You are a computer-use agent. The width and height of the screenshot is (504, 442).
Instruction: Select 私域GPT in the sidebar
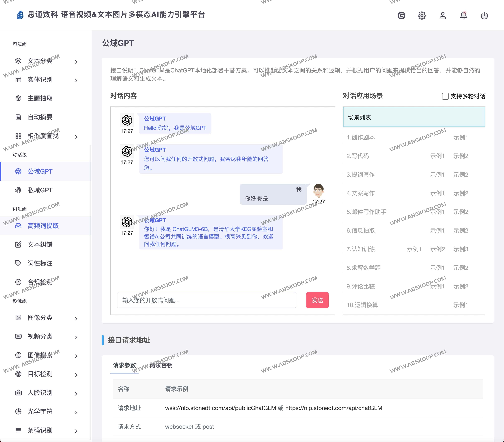coord(40,190)
